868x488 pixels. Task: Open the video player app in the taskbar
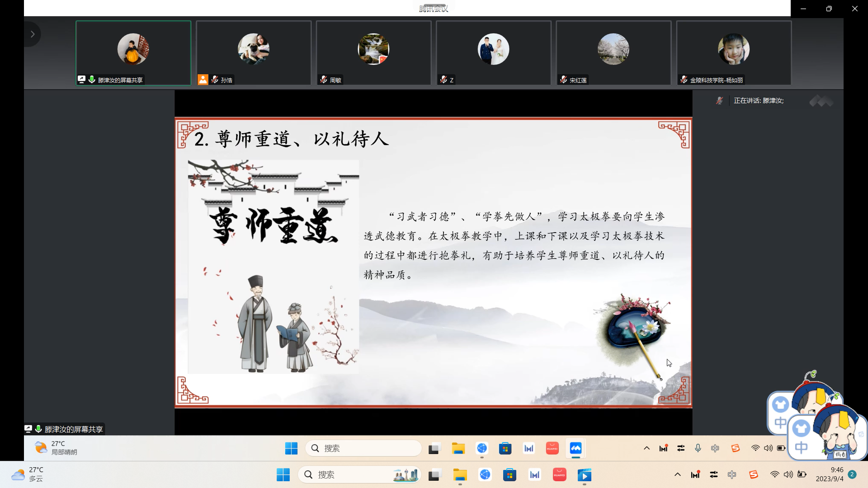[x=584, y=474]
